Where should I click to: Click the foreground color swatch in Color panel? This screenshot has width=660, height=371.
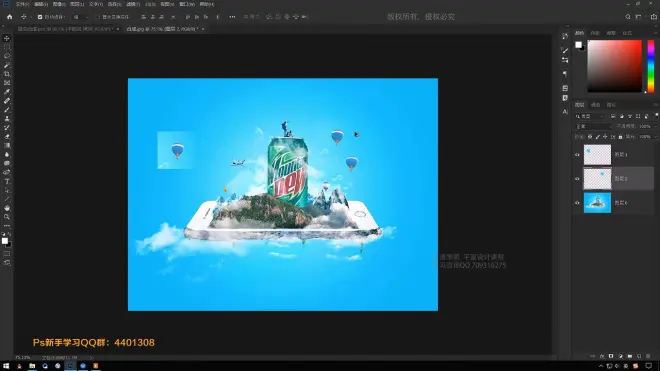[x=578, y=45]
